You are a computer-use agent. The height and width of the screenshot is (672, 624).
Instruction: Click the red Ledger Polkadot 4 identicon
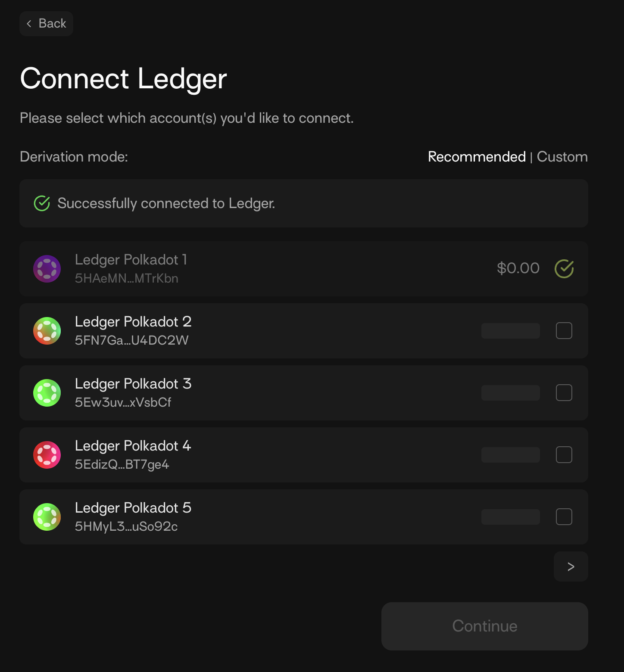click(47, 454)
